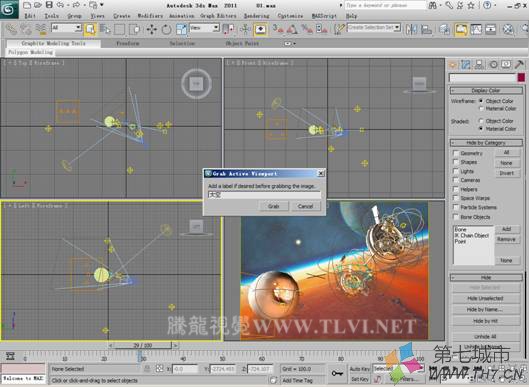Click the 3ds Max application logo button
Screen dimensions: 529x387
tap(9, 9)
